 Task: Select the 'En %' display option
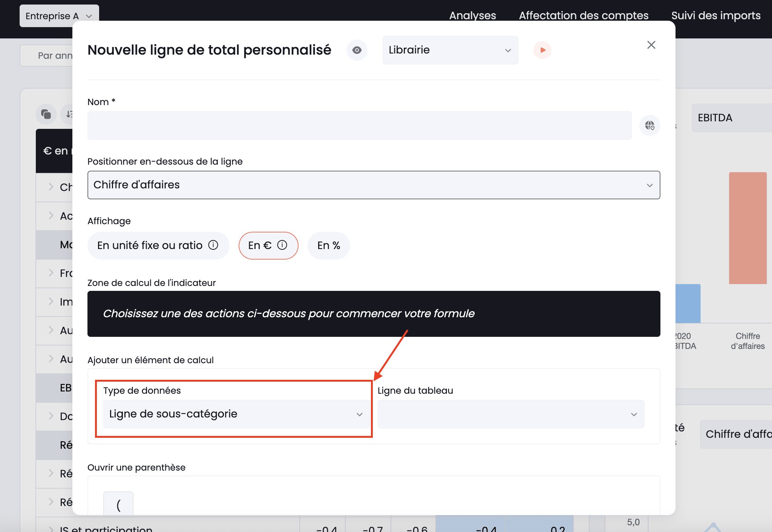[x=329, y=246]
